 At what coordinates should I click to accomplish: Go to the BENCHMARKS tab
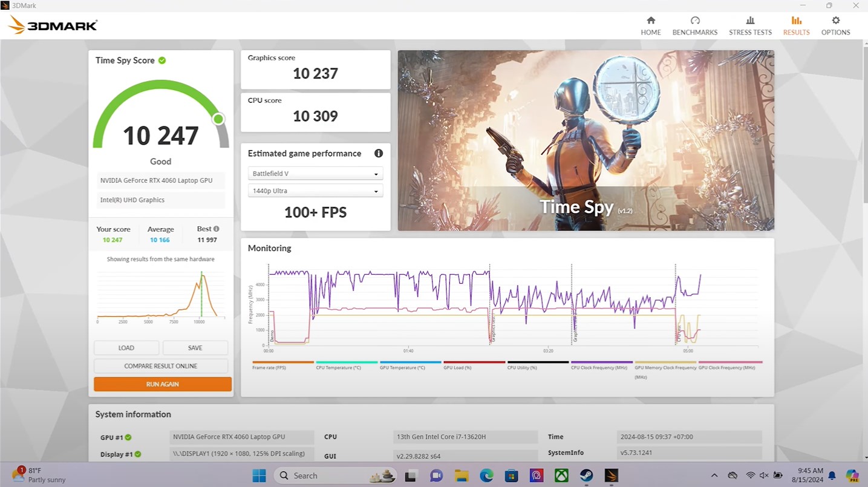point(695,26)
